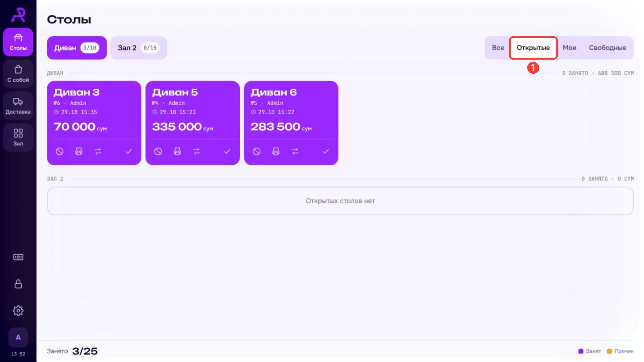This screenshot has width=644, height=362.
Task: Click the 'Открытых столов нет' message
Action: 340,201
